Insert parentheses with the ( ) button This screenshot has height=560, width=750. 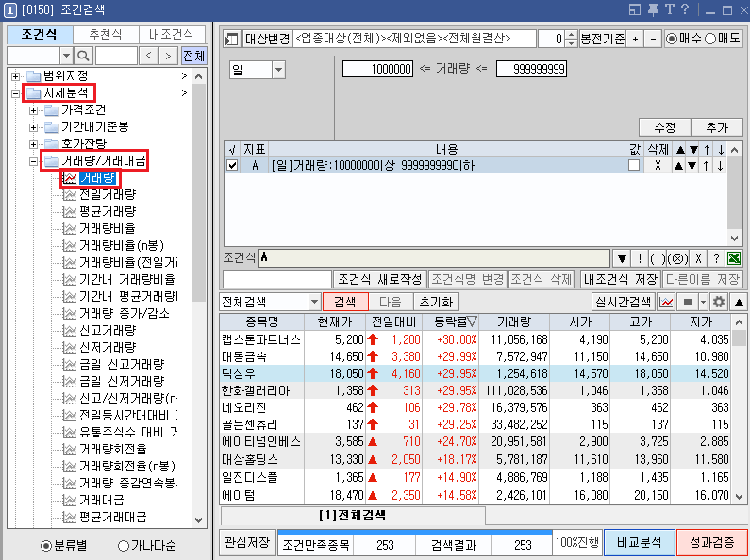click(x=658, y=258)
